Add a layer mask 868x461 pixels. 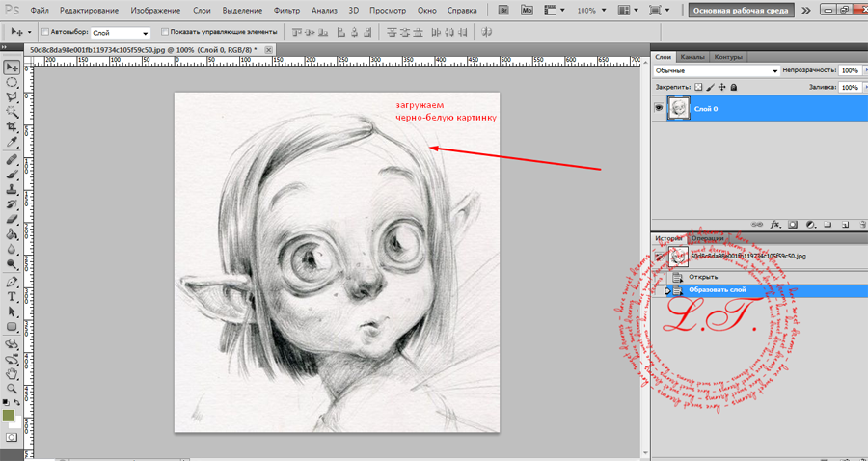coord(793,225)
